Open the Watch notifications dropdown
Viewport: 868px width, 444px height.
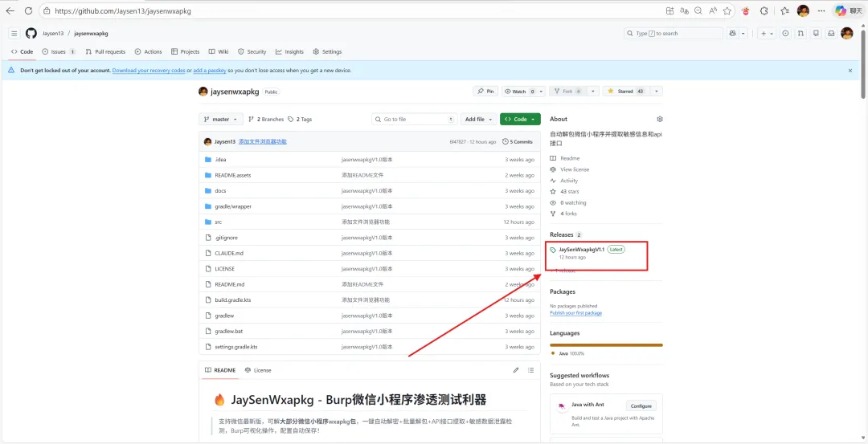[523, 92]
